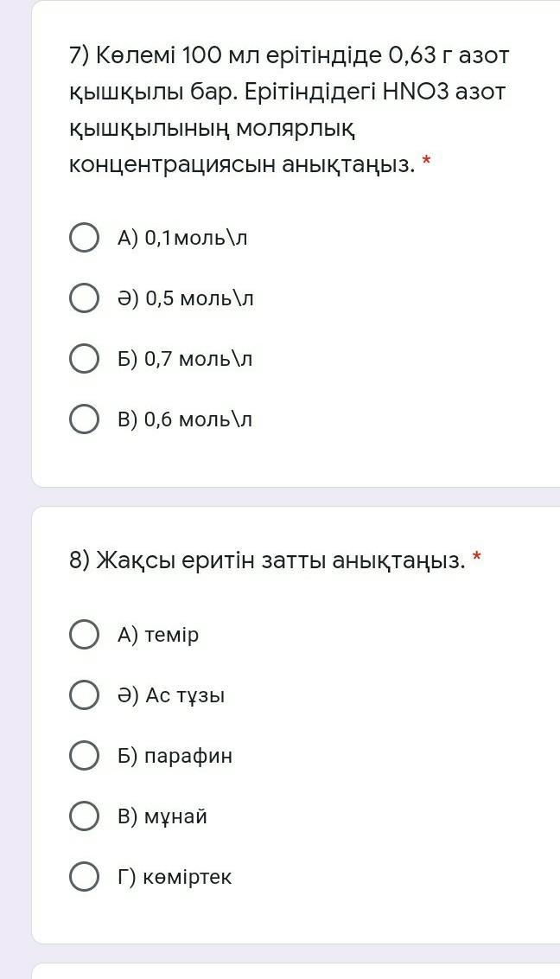Screen dimensions: 560x979
Task: Select radio circle for А) темір
Action: click(x=84, y=635)
